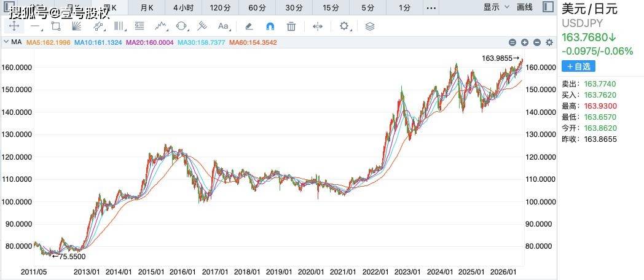644x280 pixels.
Task: Pick the fan lines drawing tool
Action: pos(76,26)
